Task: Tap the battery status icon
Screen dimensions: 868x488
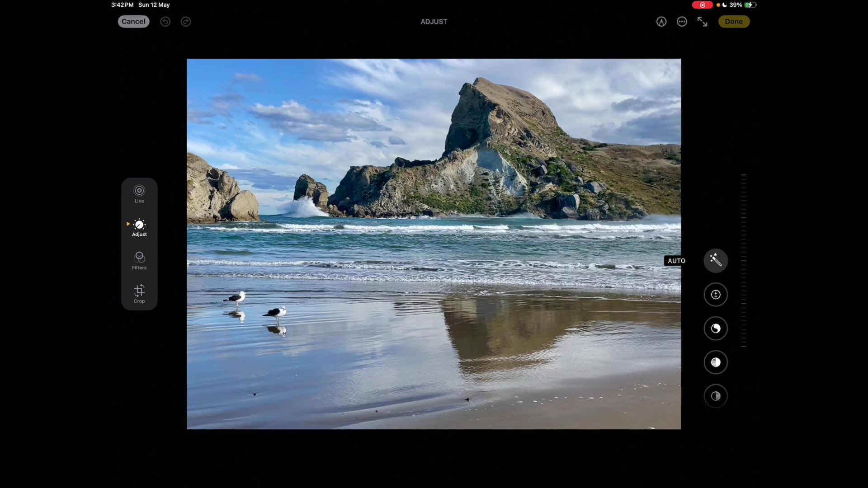Action: [x=750, y=5]
